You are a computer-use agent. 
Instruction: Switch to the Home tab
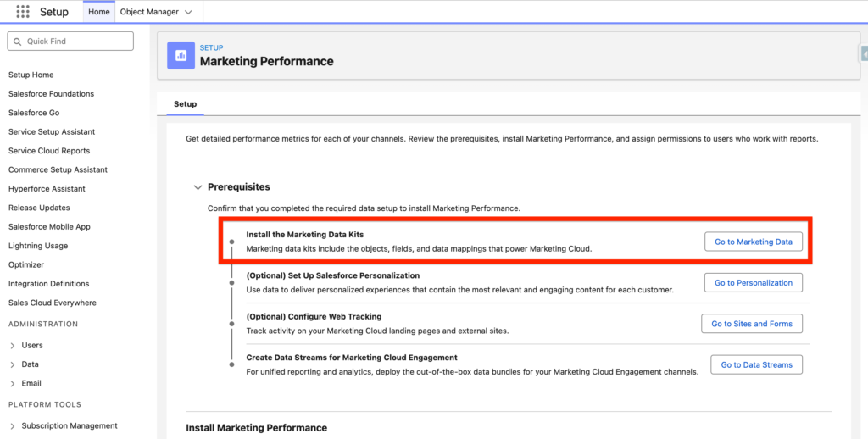tap(99, 12)
